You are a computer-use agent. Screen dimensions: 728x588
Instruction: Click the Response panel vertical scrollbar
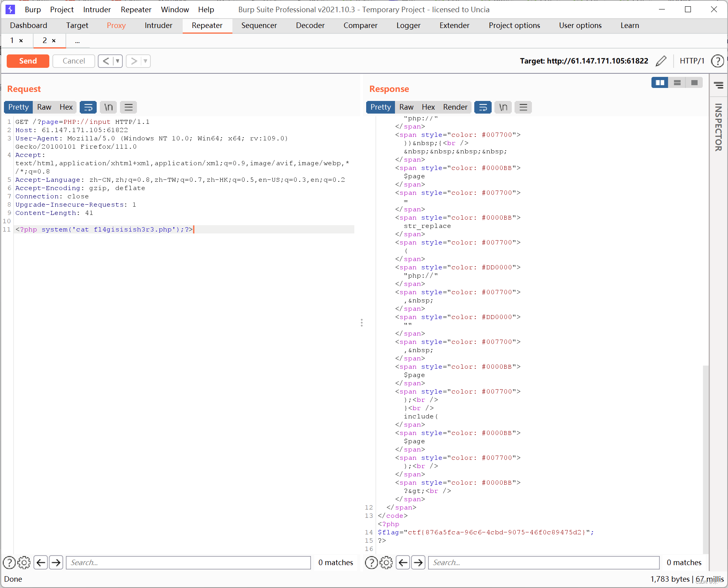tap(706, 459)
